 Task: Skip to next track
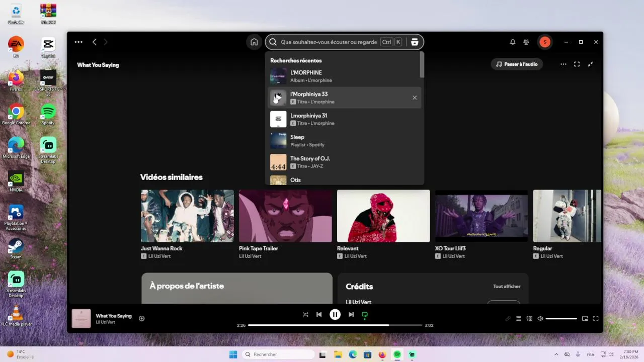351,315
